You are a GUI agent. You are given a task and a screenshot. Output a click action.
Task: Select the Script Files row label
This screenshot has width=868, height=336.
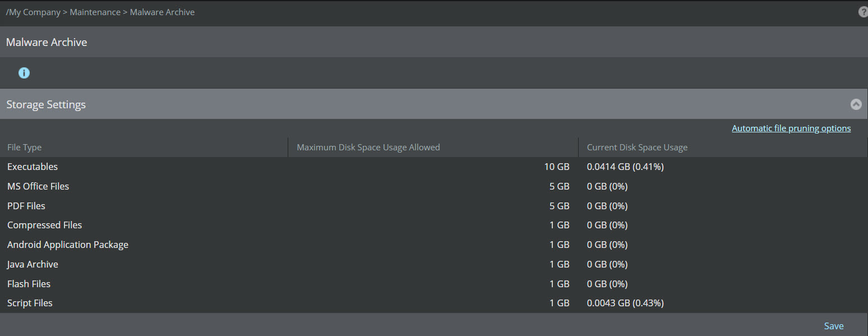(x=30, y=303)
